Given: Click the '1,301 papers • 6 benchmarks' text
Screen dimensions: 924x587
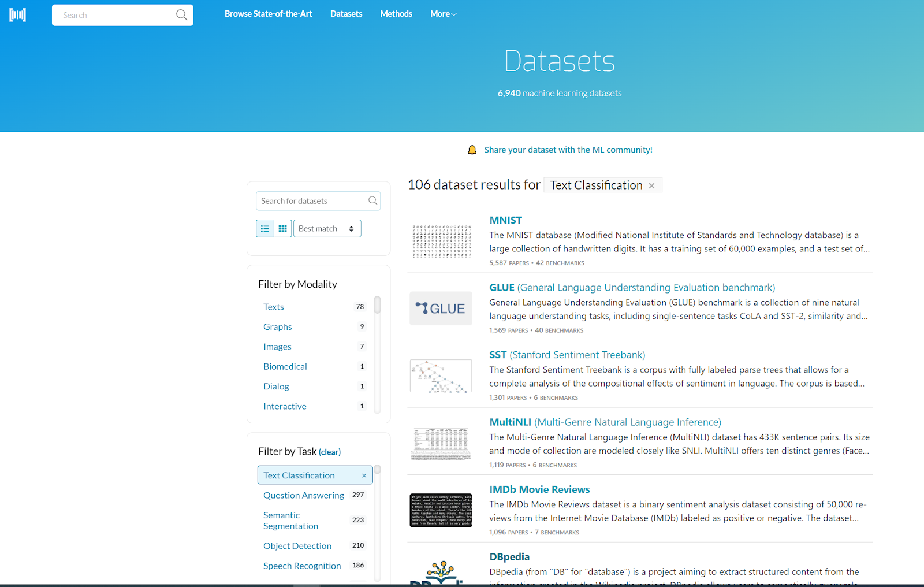Looking at the screenshot, I should click(534, 397).
